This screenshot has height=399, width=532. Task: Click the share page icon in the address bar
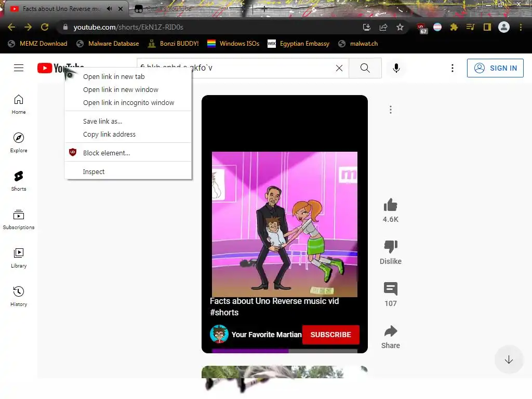coord(383,27)
